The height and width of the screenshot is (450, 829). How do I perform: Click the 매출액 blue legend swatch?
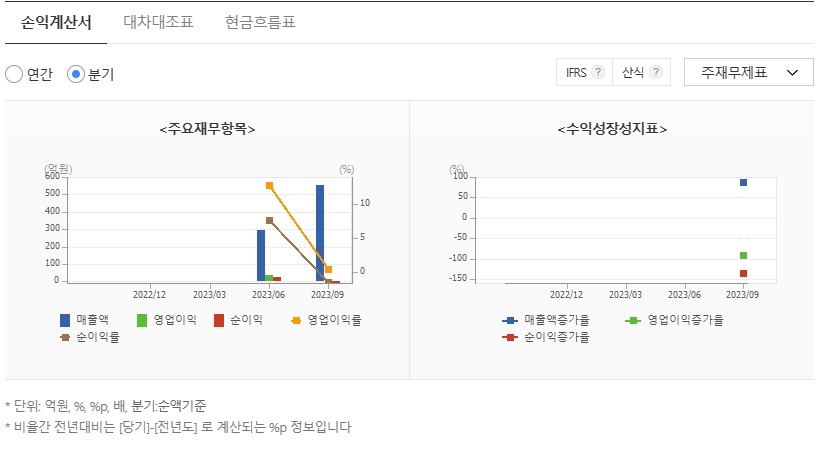pos(65,320)
